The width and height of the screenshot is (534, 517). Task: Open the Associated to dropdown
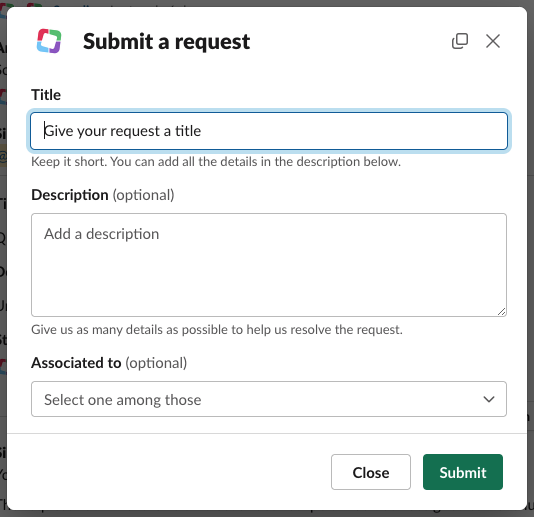(x=269, y=399)
